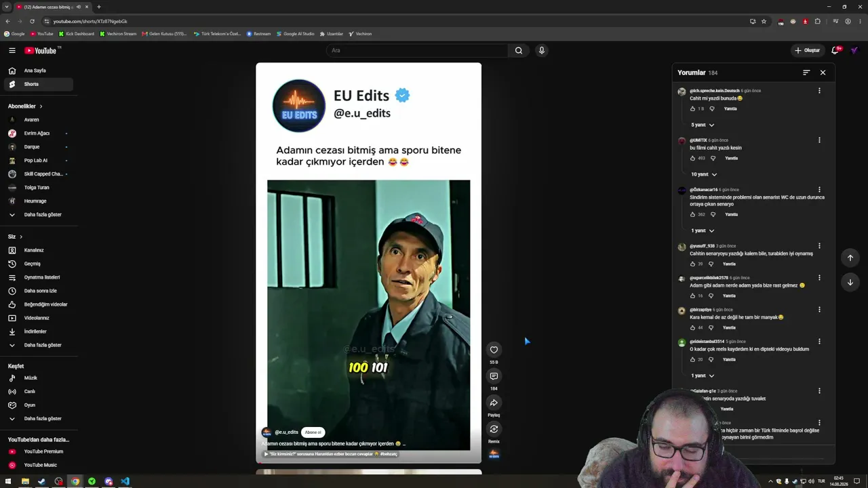Remix this Short with the Remix icon
The height and width of the screenshot is (488, 868).
[x=494, y=429]
